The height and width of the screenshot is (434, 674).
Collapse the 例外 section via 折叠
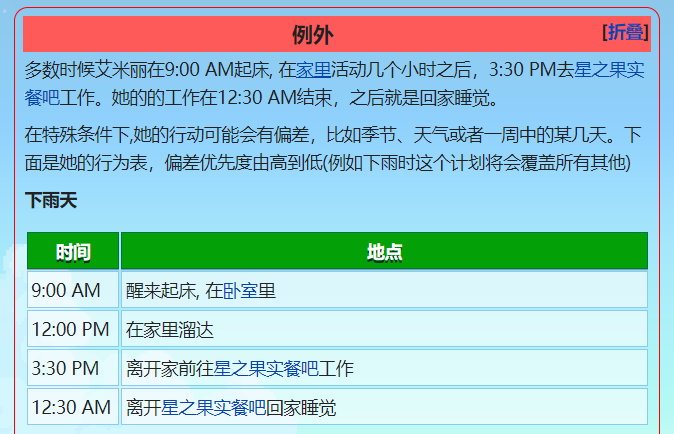coord(625,32)
